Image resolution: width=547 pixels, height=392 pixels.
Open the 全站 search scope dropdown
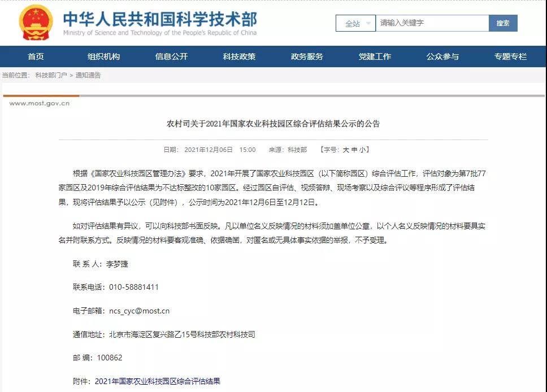[x=355, y=23]
